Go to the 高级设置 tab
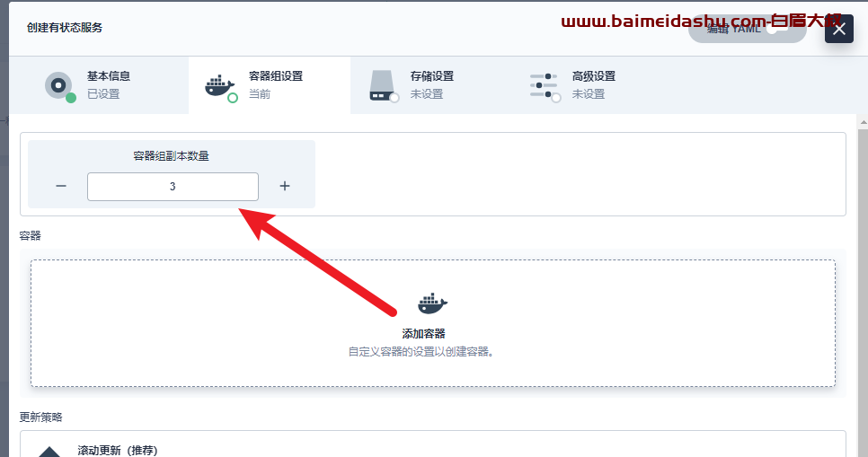Image resolution: width=868 pixels, height=457 pixels. (x=593, y=85)
